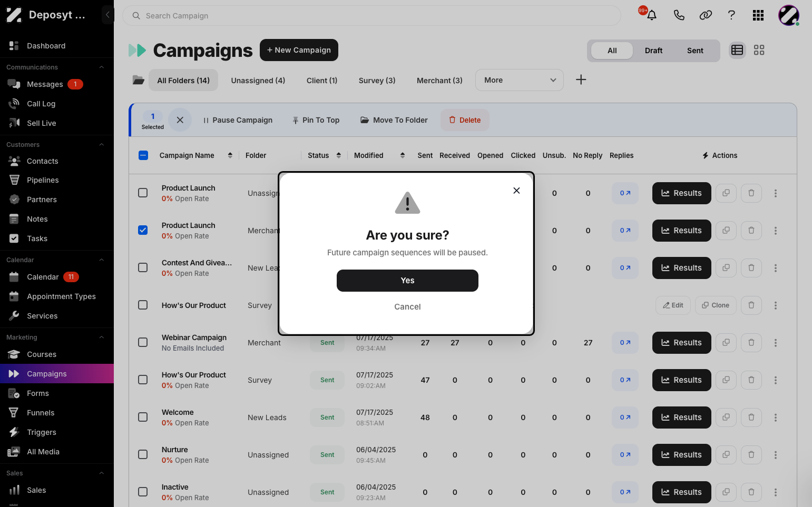Collapse the Calendar sidebar section

click(102, 260)
